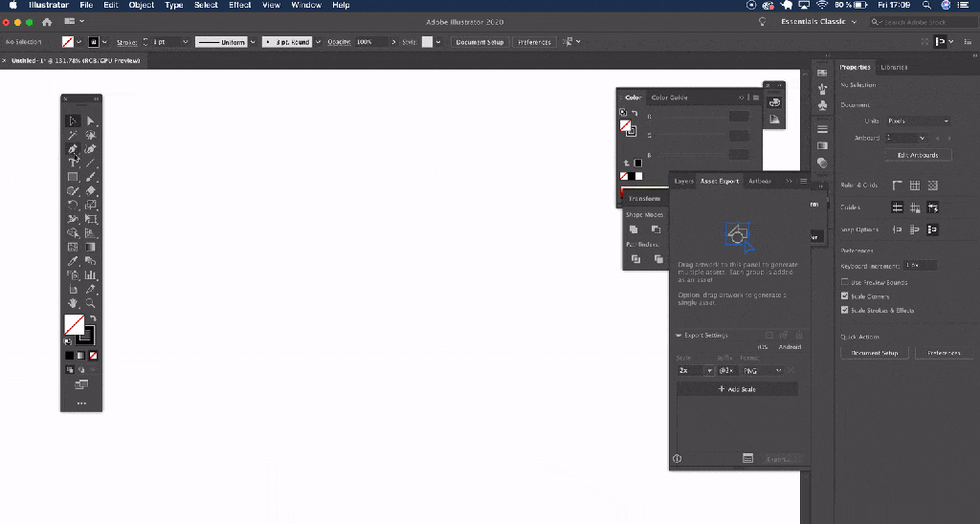Toggle Lock Guides icon
Viewport: 980px width, 524px height.
click(914, 207)
